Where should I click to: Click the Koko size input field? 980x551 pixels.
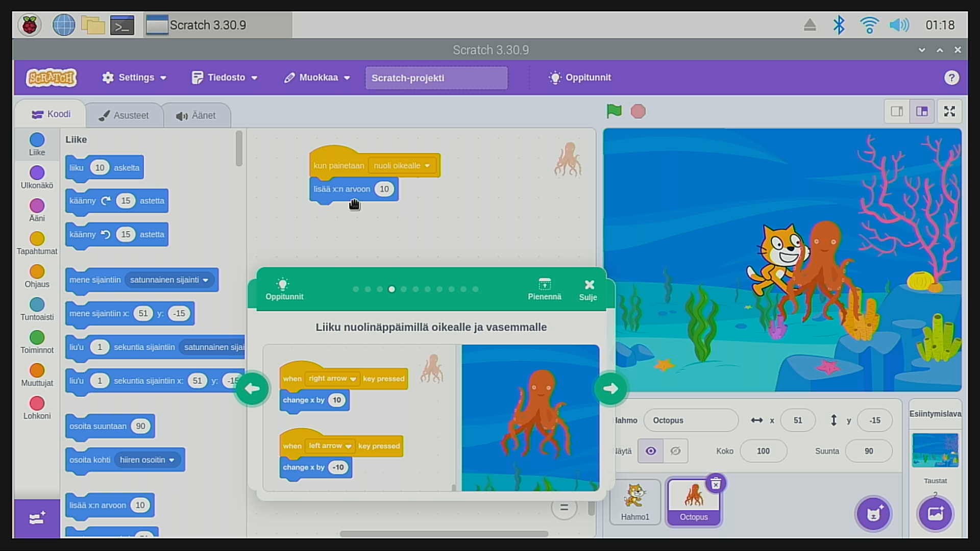click(x=763, y=451)
